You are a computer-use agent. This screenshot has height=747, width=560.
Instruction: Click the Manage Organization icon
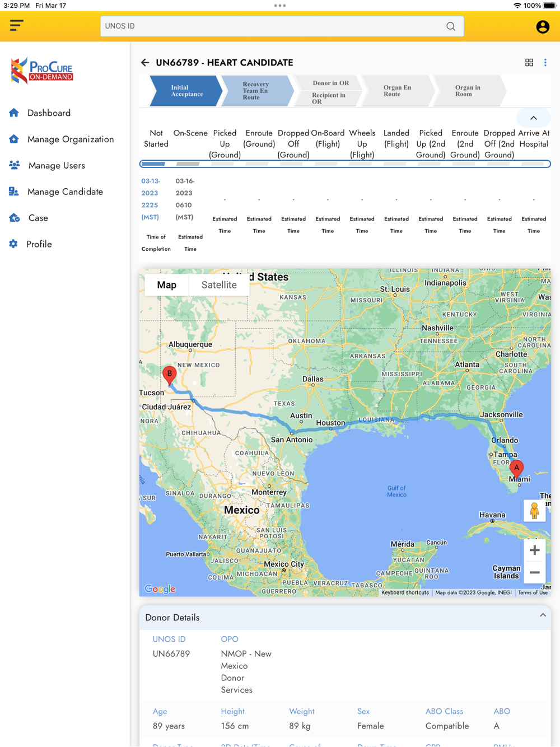[14, 139]
